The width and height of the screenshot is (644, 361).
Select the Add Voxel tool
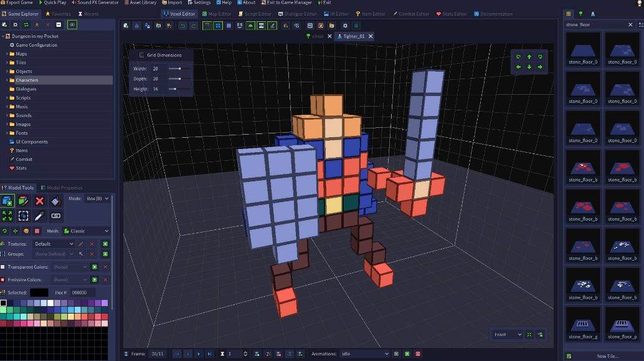[x=7, y=201]
